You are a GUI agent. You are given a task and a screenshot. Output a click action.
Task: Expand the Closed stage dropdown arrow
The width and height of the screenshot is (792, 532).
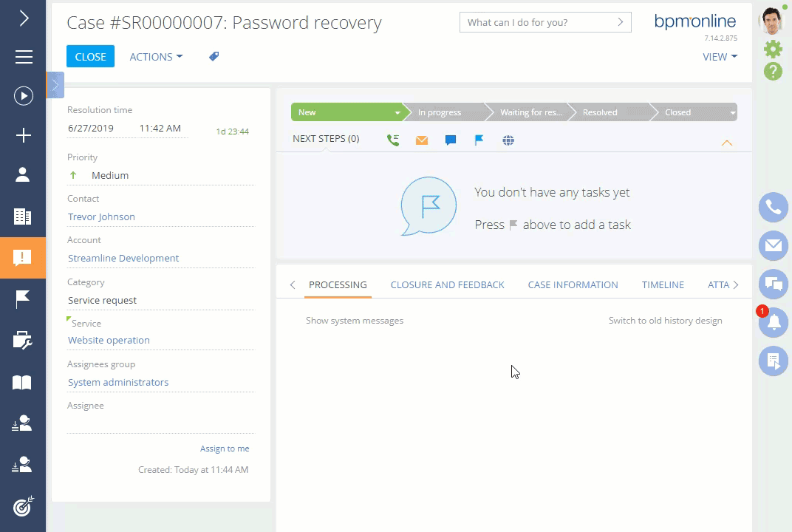[732, 112]
